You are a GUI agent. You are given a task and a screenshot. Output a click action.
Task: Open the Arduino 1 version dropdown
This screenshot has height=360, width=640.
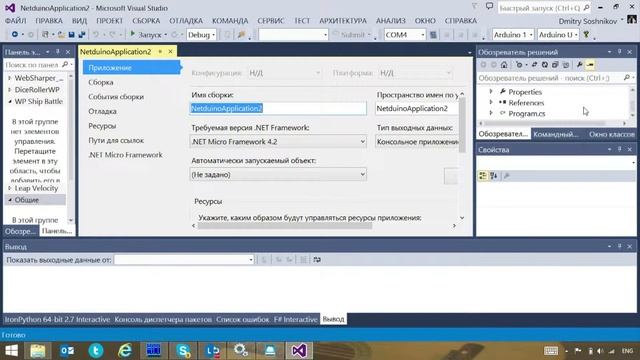pyautogui.click(x=513, y=35)
